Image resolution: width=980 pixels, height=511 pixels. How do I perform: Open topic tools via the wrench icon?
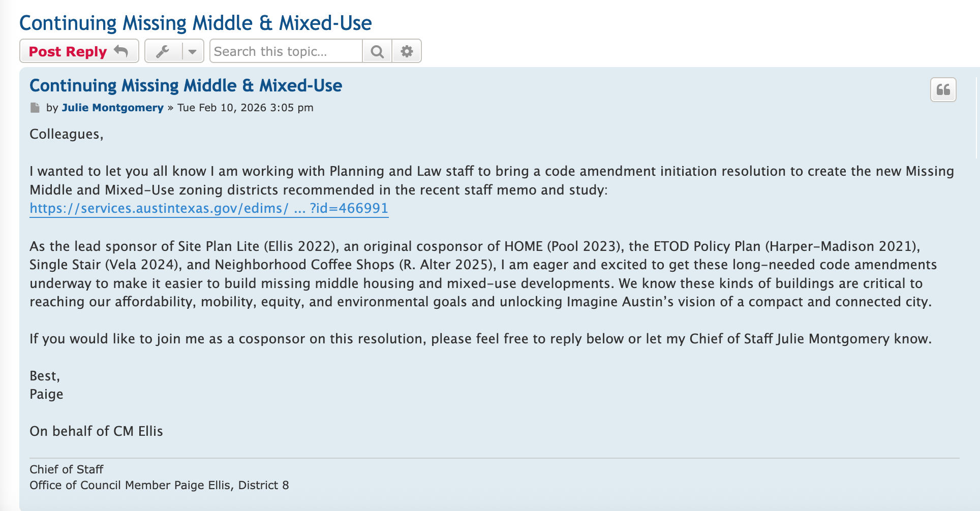click(163, 51)
